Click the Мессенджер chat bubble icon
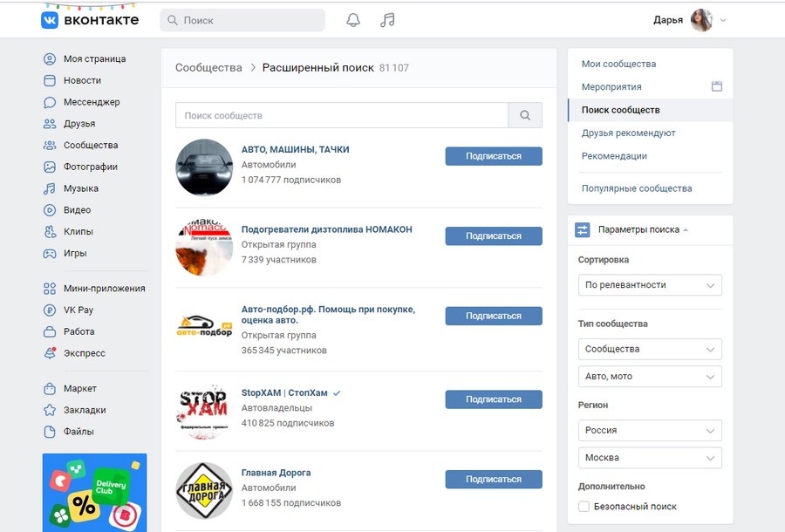This screenshot has width=785, height=532. [50, 102]
